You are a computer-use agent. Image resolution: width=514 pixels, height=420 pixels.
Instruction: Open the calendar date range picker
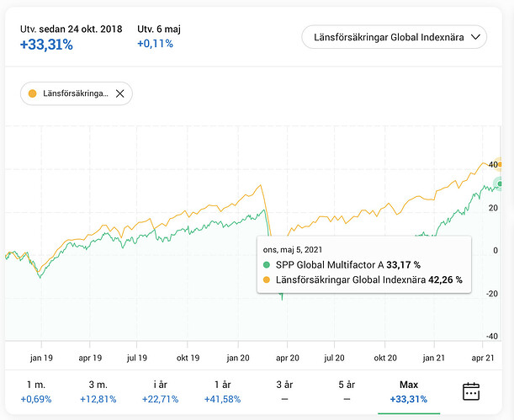point(471,391)
